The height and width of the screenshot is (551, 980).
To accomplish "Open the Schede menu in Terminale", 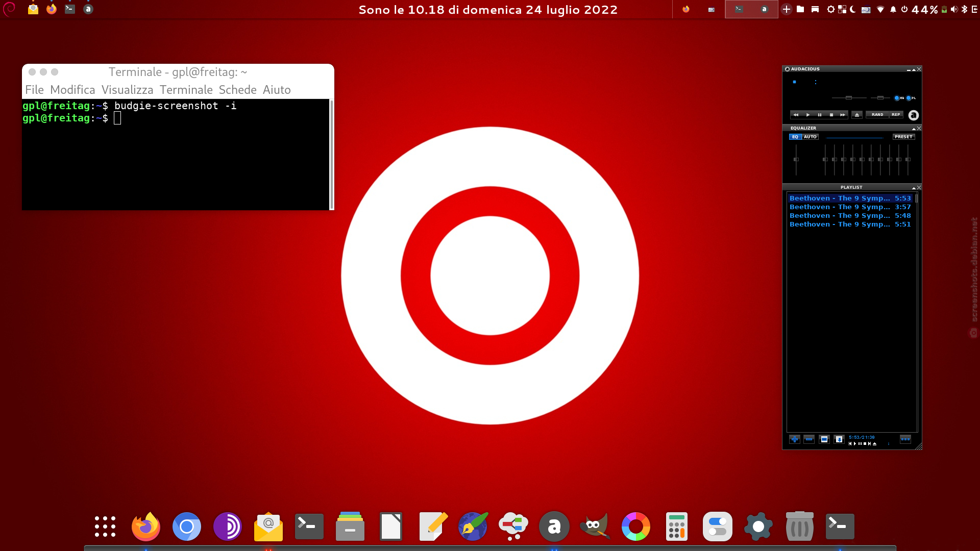I will (237, 90).
